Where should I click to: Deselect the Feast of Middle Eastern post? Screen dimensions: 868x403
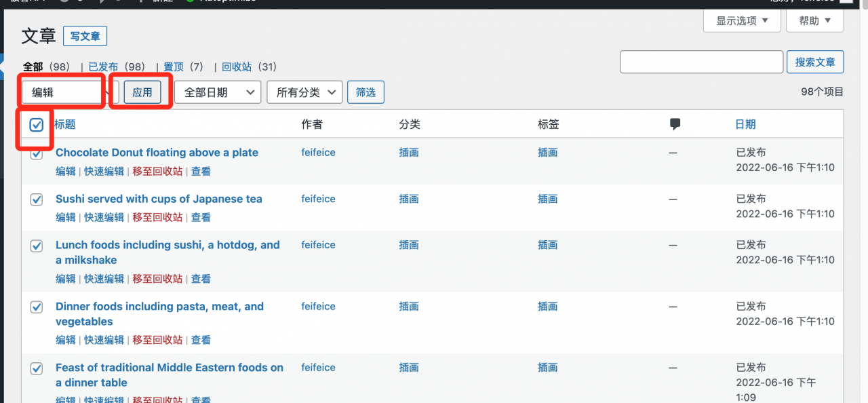tap(37, 368)
